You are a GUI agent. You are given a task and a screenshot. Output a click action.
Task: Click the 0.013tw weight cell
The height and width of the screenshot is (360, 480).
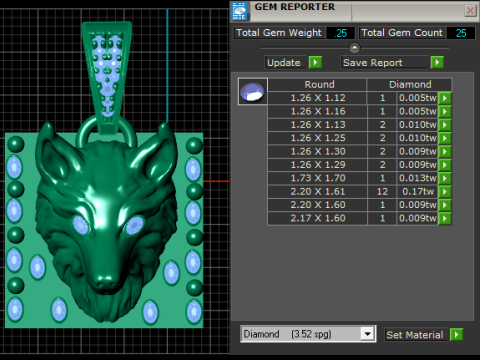coord(417,178)
